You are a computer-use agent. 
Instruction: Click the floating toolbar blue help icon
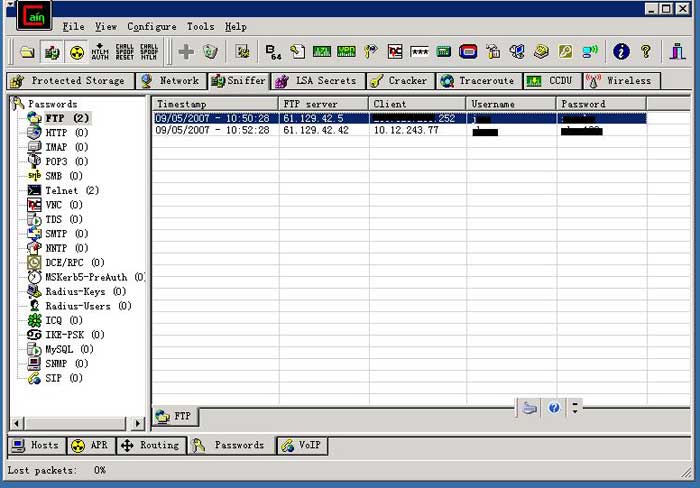(x=554, y=408)
